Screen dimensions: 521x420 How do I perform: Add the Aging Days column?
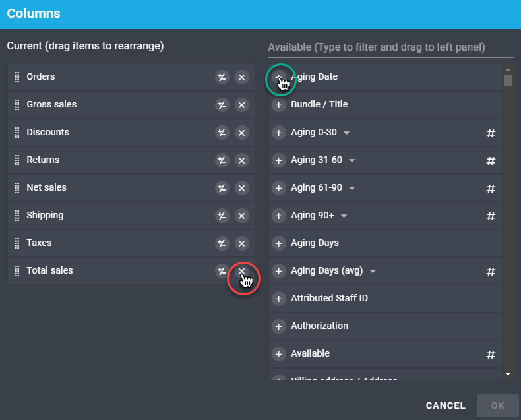(279, 243)
